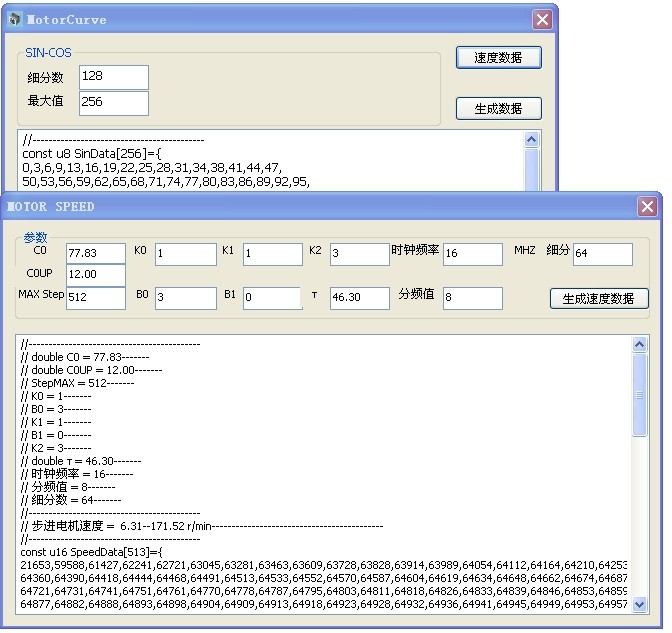Close the MotorCurve window
Image resolution: width=672 pixels, height=633 pixels.
click(542, 20)
